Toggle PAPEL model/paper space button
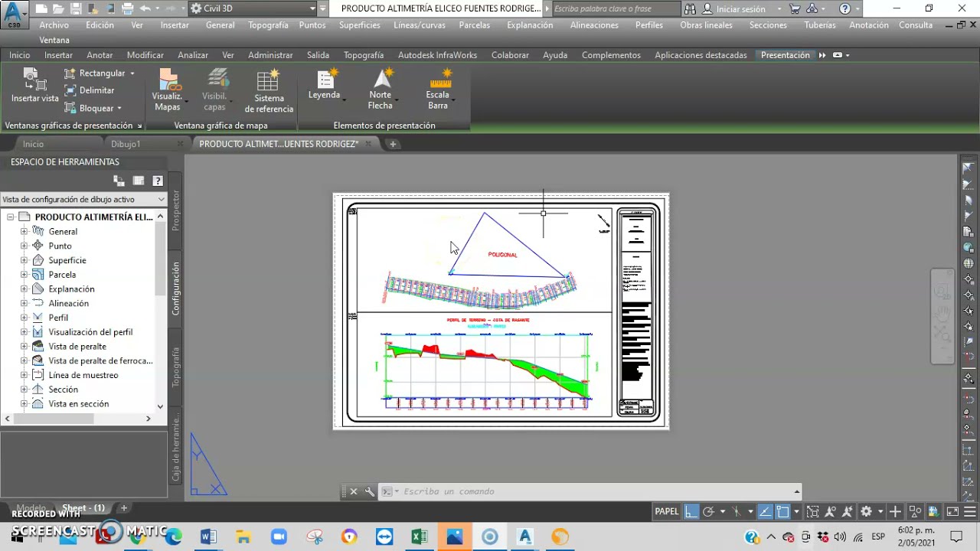The width and height of the screenshot is (980, 551). tap(666, 511)
